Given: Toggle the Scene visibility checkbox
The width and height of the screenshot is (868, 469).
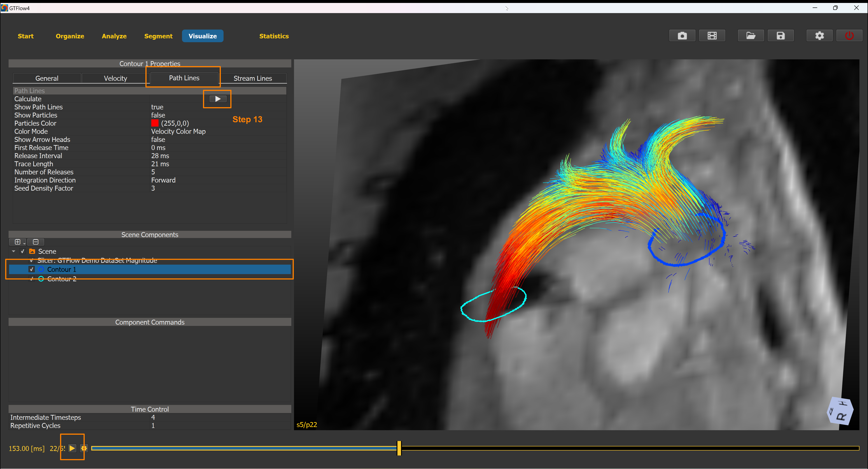Looking at the screenshot, I should click(23, 251).
